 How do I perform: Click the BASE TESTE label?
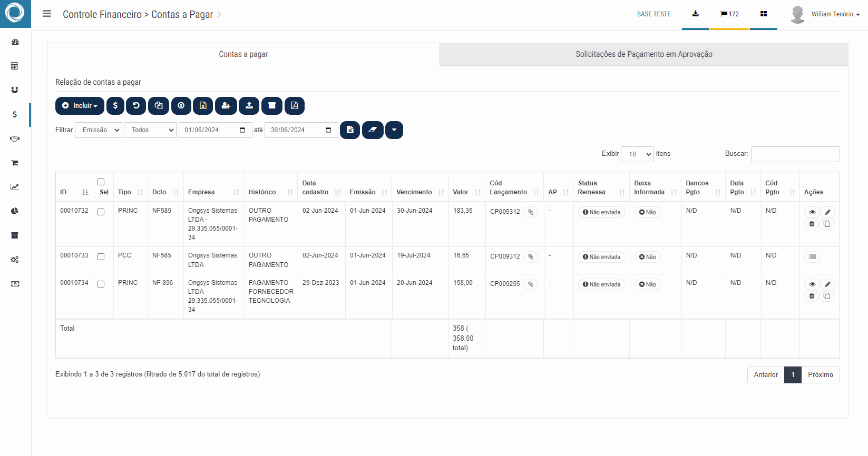(x=654, y=14)
